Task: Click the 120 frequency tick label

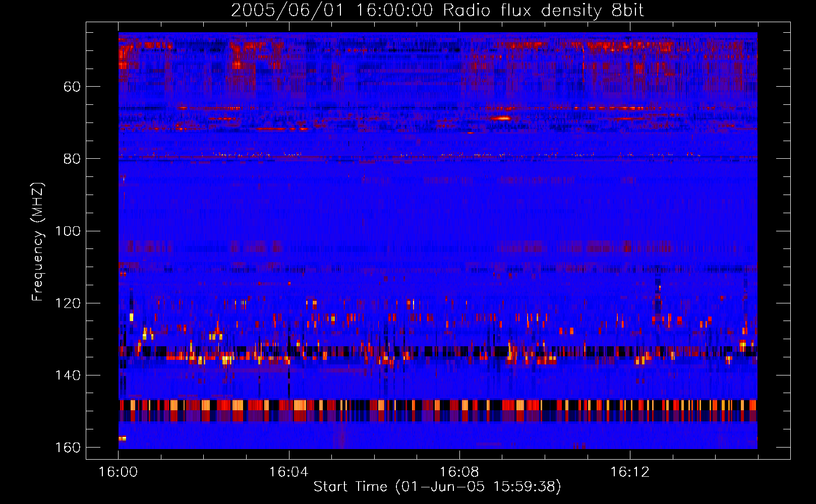Action: click(x=68, y=303)
